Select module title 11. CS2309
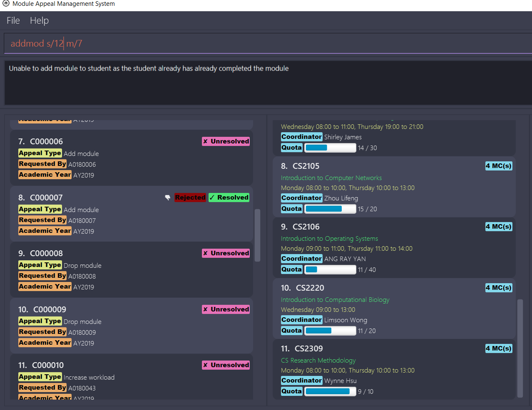Viewport: 532px width, 410px height. click(x=302, y=348)
